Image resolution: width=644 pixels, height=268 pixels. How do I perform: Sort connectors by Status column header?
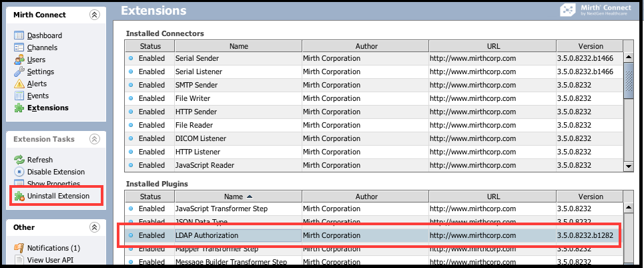[150, 46]
